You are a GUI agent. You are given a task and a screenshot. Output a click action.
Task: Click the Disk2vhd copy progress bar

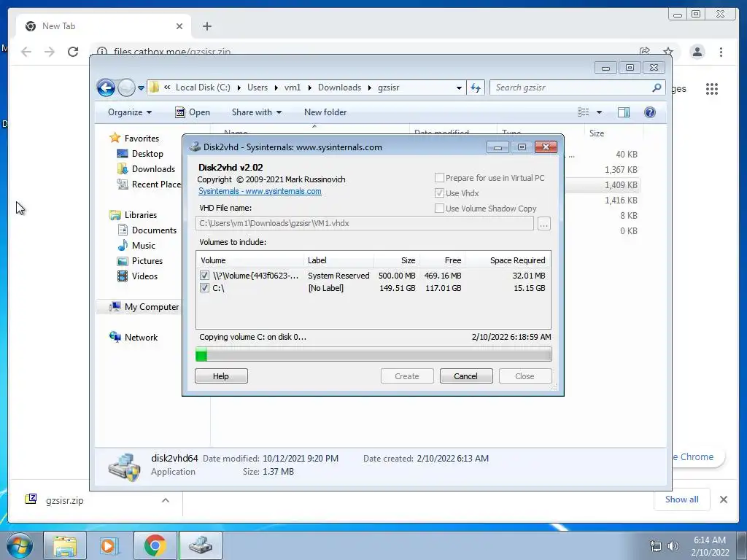pos(373,354)
